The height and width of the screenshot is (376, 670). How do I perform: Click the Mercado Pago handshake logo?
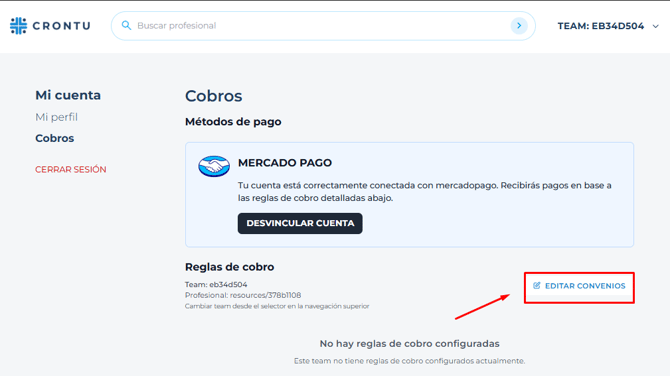214,166
